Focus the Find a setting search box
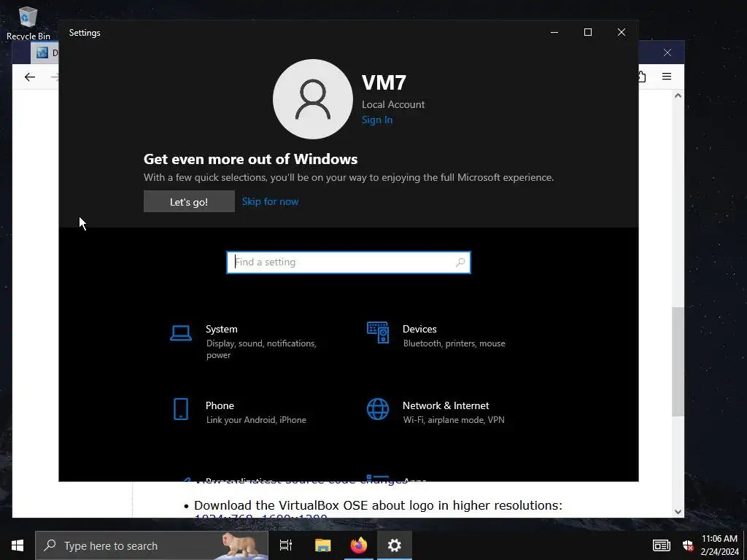This screenshot has height=560, width=747. 348,262
